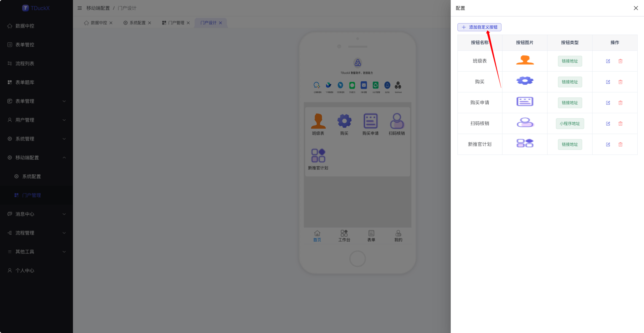Click the 小程序地址 tag in 扫码核销 row
The height and width of the screenshot is (333, 644).
click(x=570, y=124)
